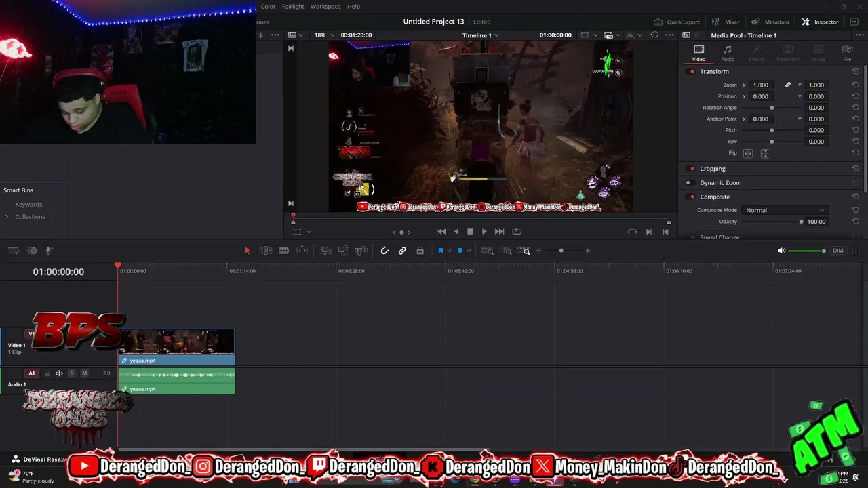The image size is (868, 488).
Task: Click the Replace Clip icon
Action: click(361, 251)
